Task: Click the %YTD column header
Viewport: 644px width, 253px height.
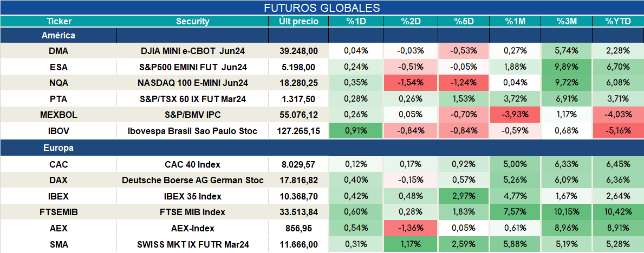Action: click(x=617, y=21)
